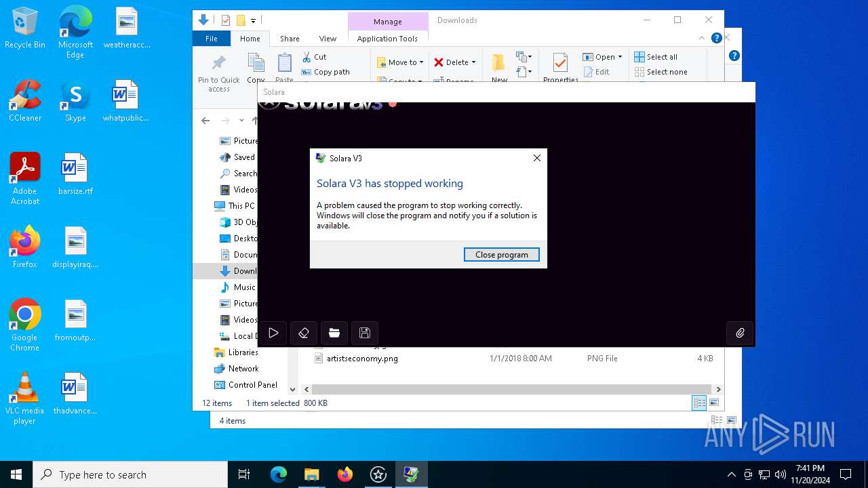868x488 pixels.
Task: Click the Edit ribbon command
Action: 596,72
